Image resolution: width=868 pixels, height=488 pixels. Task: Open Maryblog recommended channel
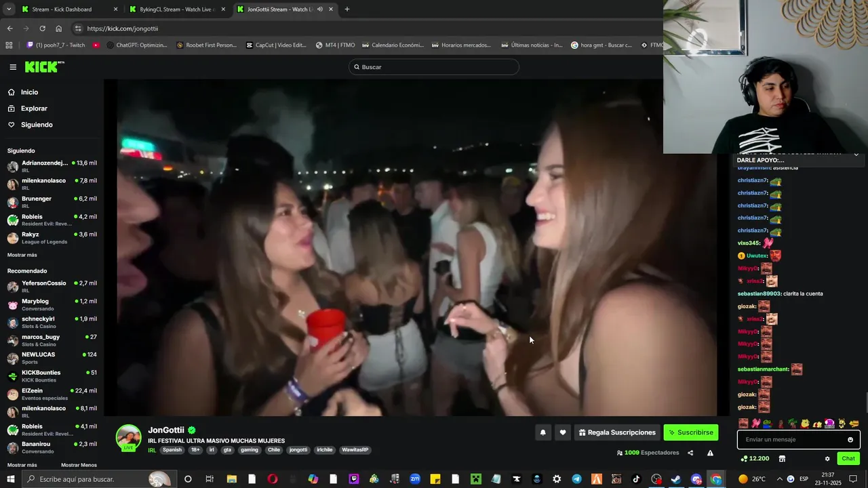52,304
